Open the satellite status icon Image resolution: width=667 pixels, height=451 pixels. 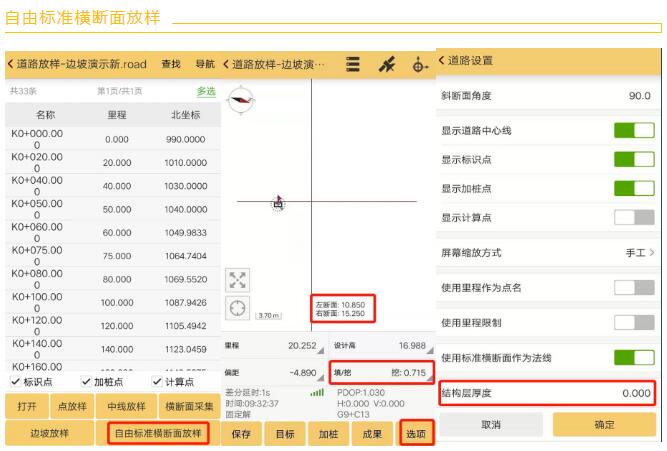click(386, 64)
